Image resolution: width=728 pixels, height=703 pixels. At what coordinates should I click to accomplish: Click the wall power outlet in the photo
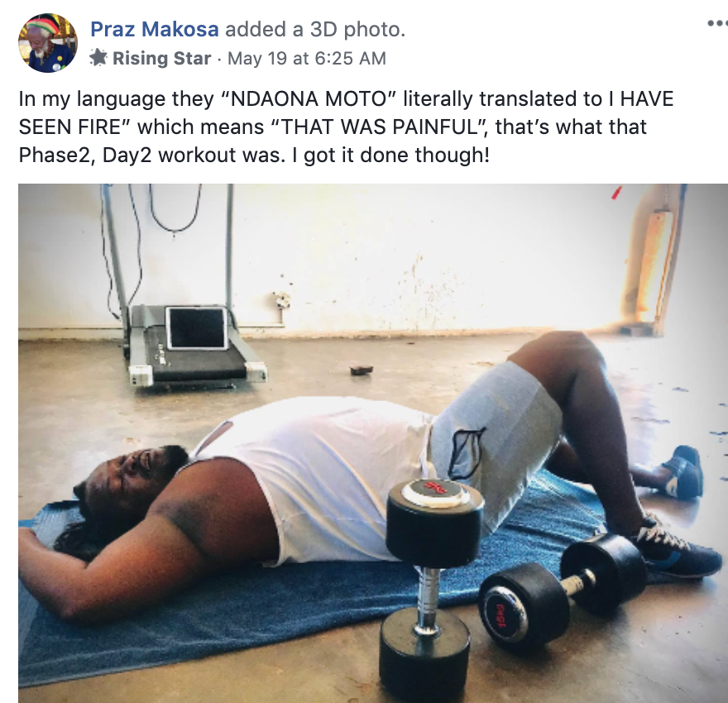click(x=282, y=301)
